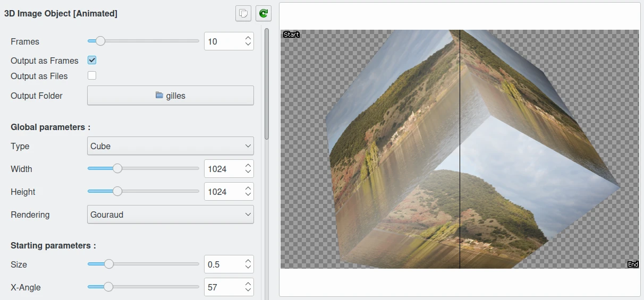This screenshot has height=300, width=644.
Task: Click the vertical split line in the preview
Action: (460, 149)
